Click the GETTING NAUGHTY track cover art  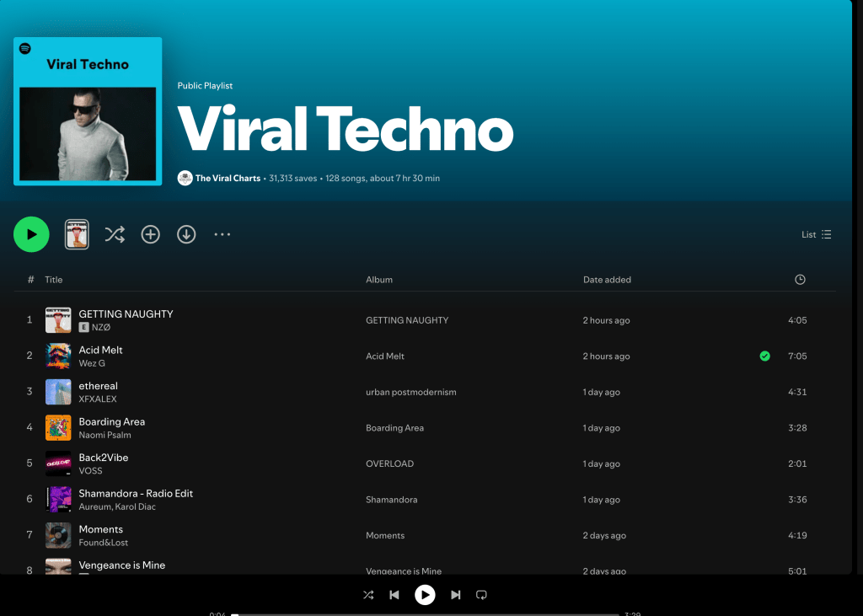(58, 320)
